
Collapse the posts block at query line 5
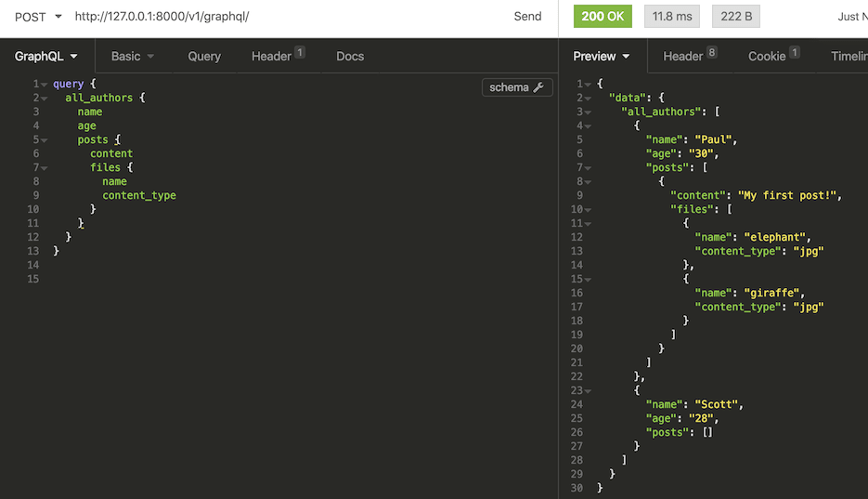tap(45, 140)
